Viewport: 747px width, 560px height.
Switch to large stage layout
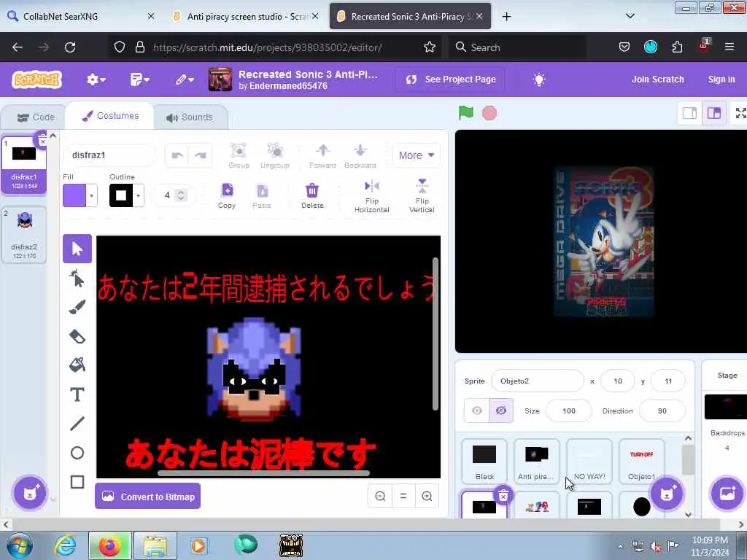713,113
